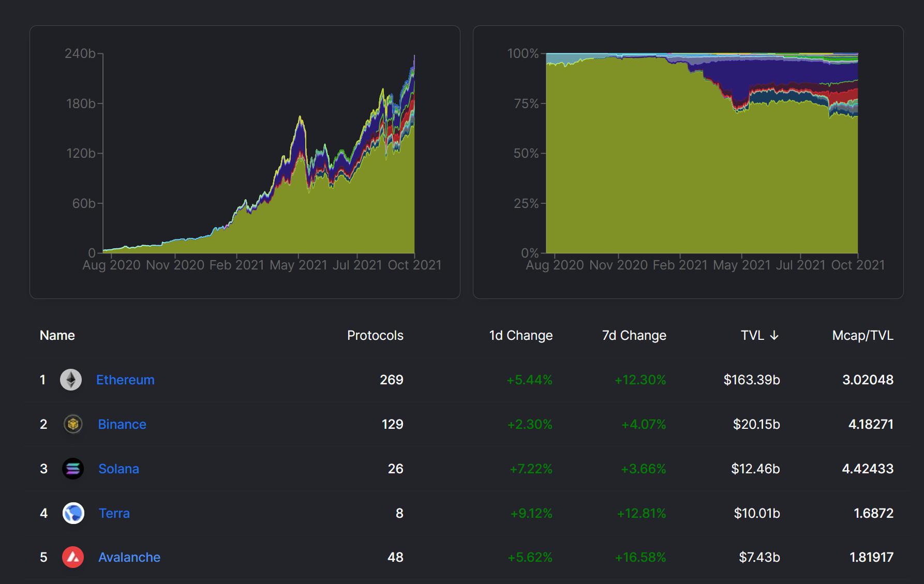Click the TVL sort arrow icon
This screenshot has width=924, height=584.
(x=774, y=336)
